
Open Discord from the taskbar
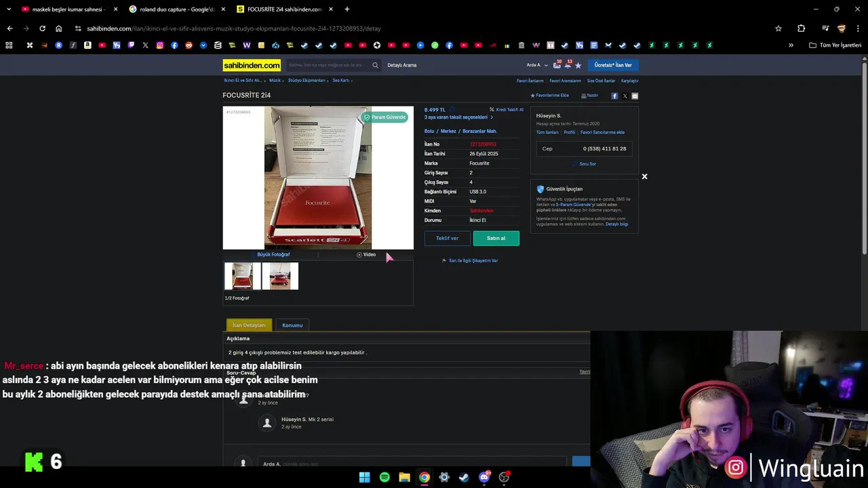(x=484, y=477)
